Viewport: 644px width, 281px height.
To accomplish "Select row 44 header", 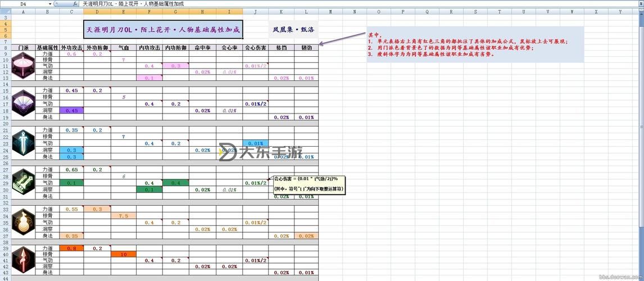I will pos(5,278).
